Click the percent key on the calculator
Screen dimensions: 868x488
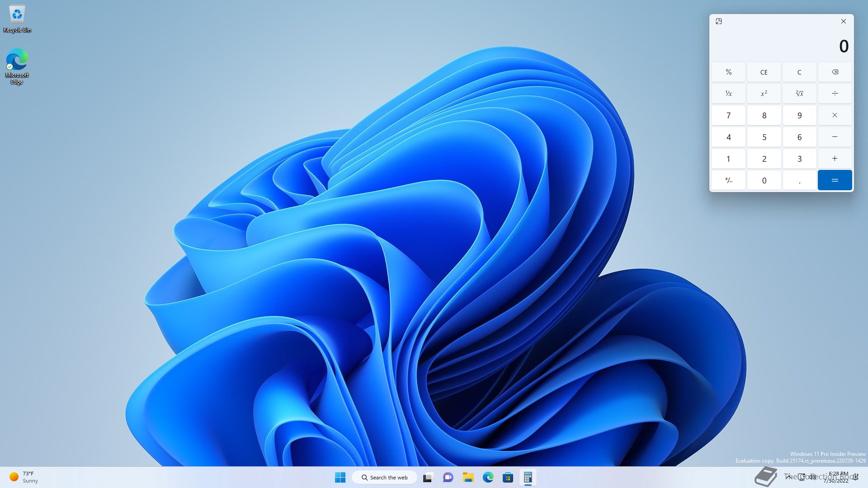pyautogui.click(x=728, y=72)
